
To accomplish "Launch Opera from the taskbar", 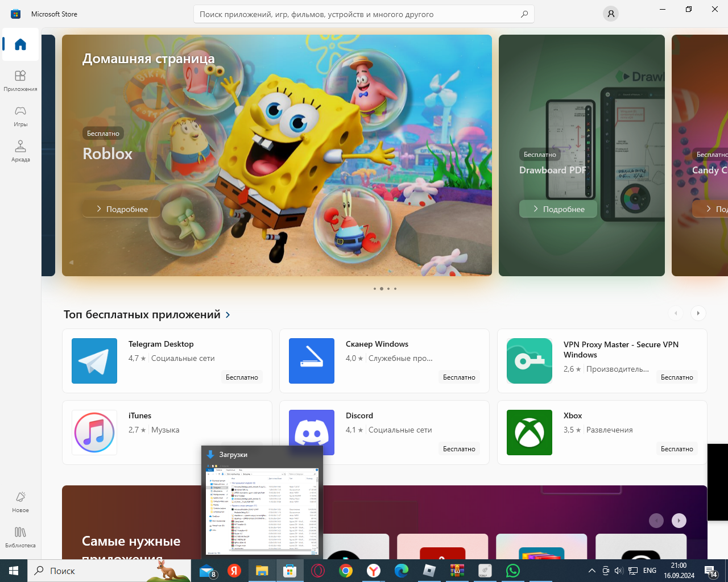I will 318,571.
